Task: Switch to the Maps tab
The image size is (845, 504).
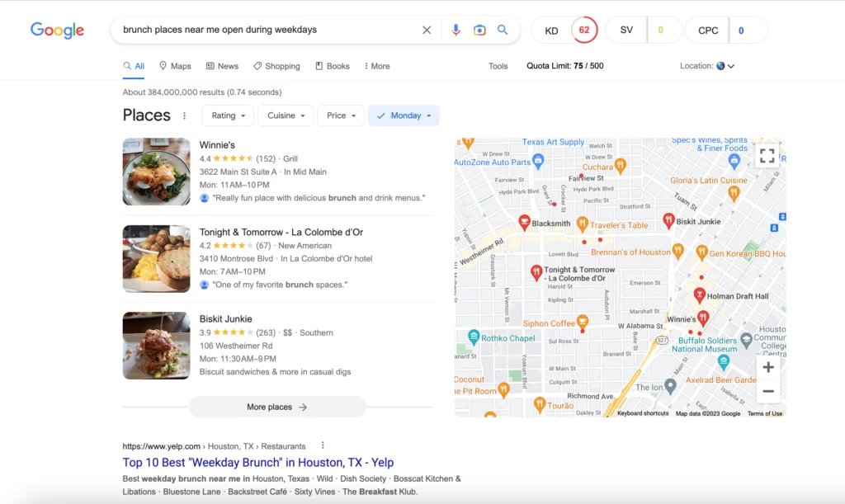Action: [175, 66]
